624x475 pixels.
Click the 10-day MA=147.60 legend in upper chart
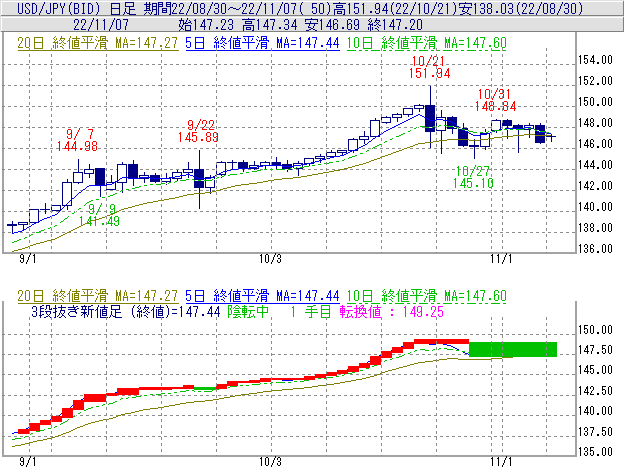coord(427,43)
